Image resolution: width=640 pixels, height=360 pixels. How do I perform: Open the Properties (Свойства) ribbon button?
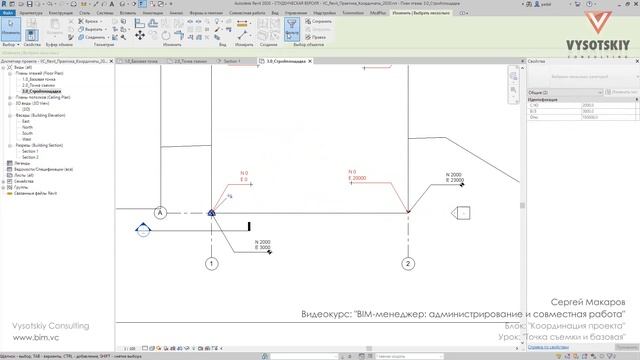31,35
